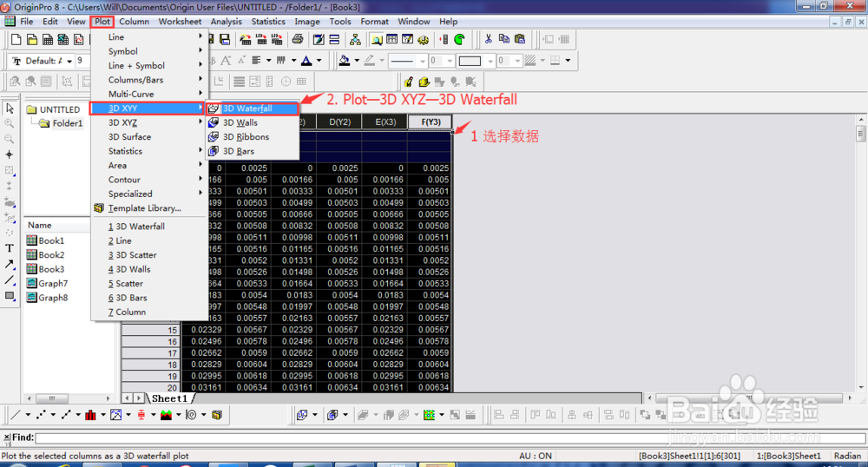
Task: Click the code builder gear icon
Action: pos(423,39)
